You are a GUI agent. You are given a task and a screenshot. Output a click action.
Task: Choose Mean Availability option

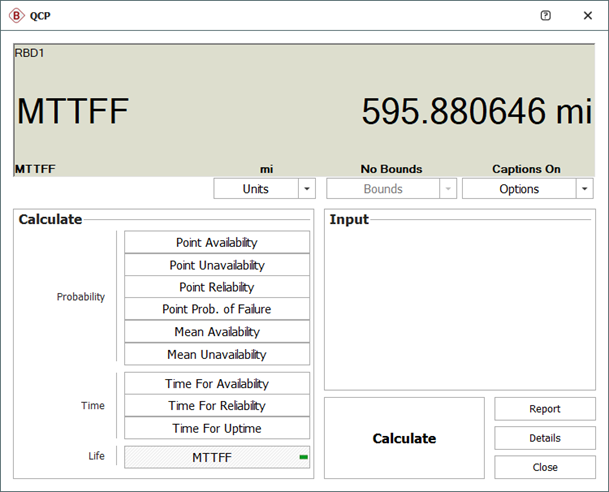[x=217, y=332]
